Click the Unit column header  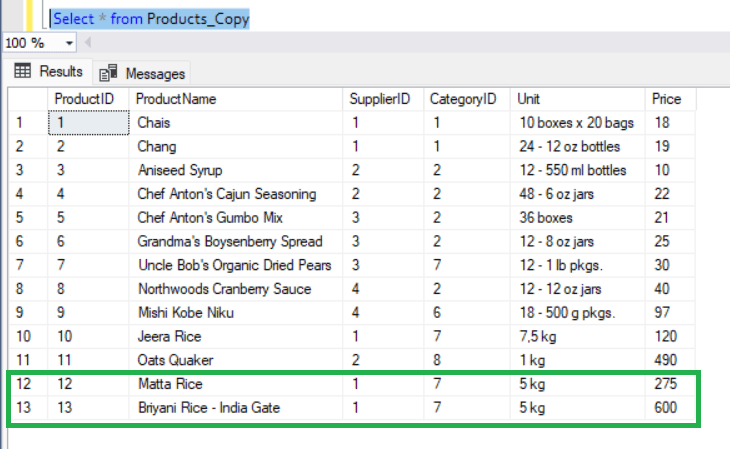[529, 99]
